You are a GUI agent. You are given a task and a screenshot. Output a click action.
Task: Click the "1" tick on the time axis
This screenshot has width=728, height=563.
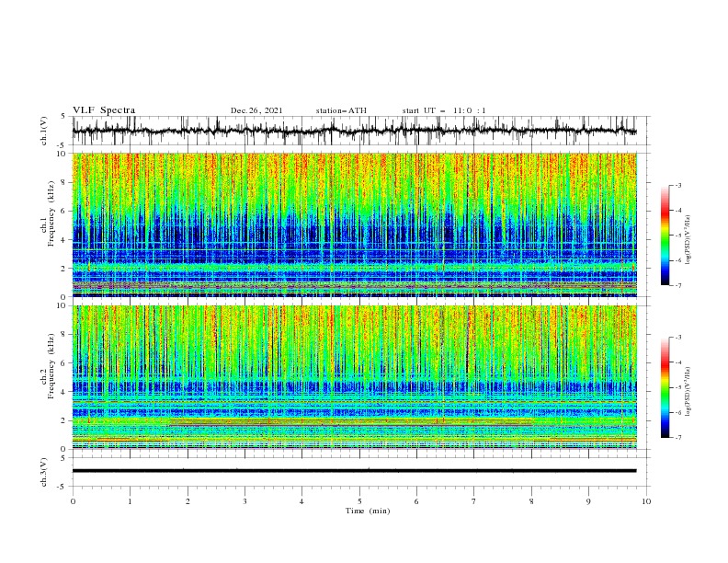tap(130, 501)
